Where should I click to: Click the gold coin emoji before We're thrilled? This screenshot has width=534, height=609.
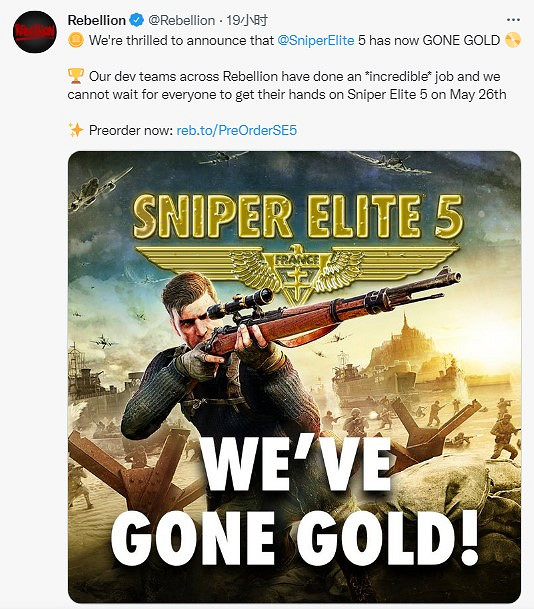click(76, 40)
